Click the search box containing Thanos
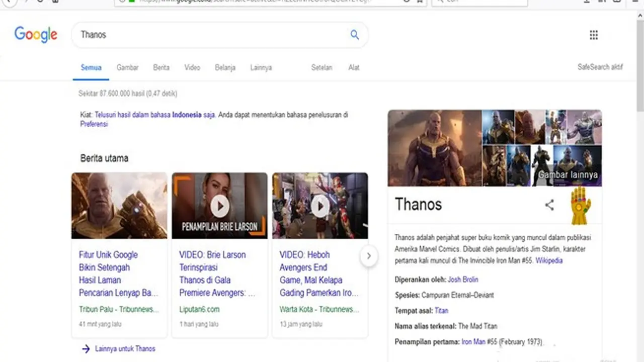This screenshot has height=362, width=644. (x=220, y=35)
